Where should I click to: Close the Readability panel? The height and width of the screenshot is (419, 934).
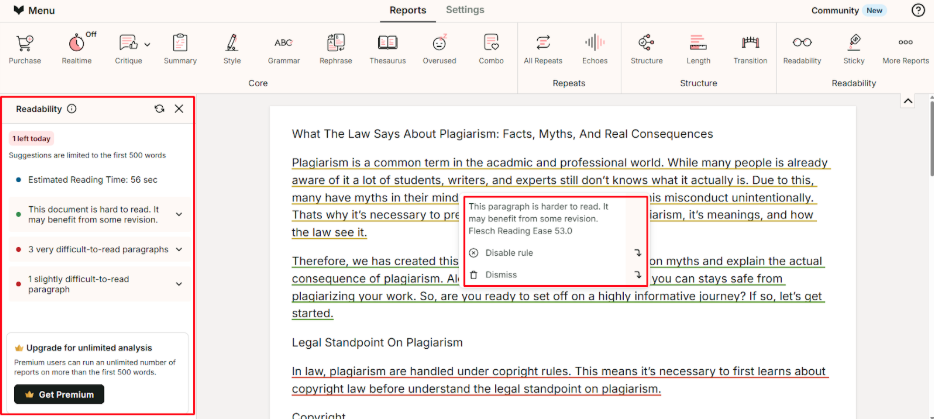(x=179, y=109)
